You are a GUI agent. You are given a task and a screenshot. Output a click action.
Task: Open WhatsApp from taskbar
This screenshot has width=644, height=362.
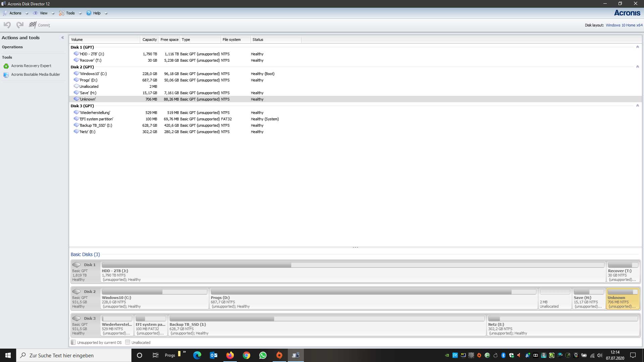263,355
